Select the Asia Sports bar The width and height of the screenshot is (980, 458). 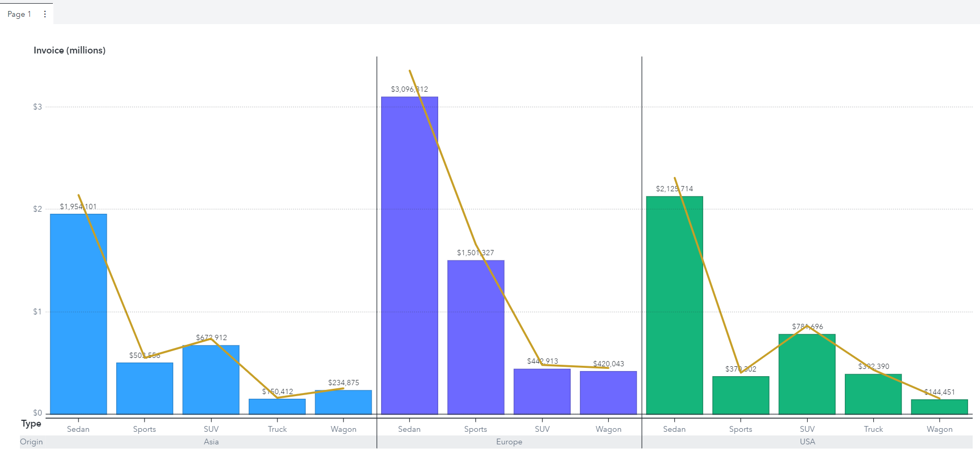point(144,388)
